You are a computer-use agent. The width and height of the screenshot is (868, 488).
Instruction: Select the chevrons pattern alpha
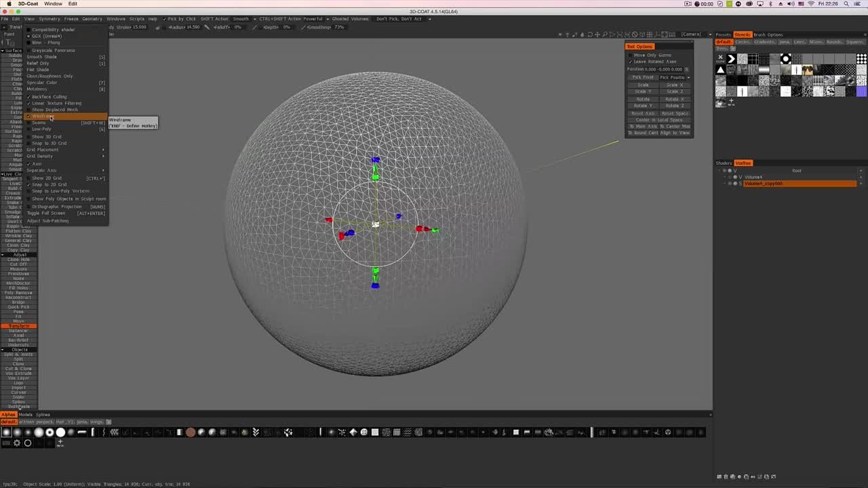[255, 432]
